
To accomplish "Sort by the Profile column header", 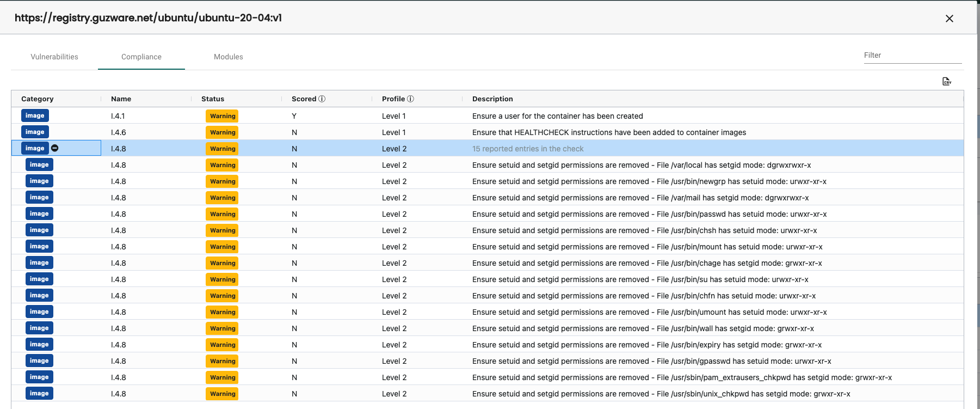I will 393,99.
